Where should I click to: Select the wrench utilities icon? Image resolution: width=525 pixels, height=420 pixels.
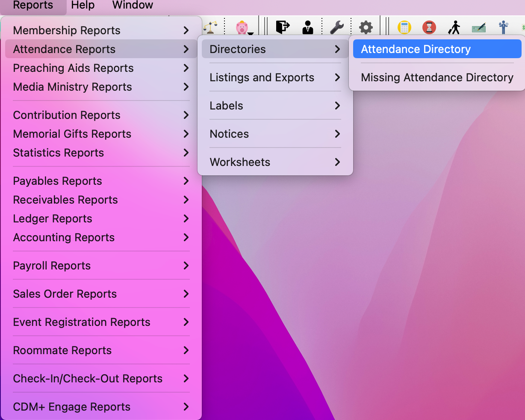[x=337, y=27]
